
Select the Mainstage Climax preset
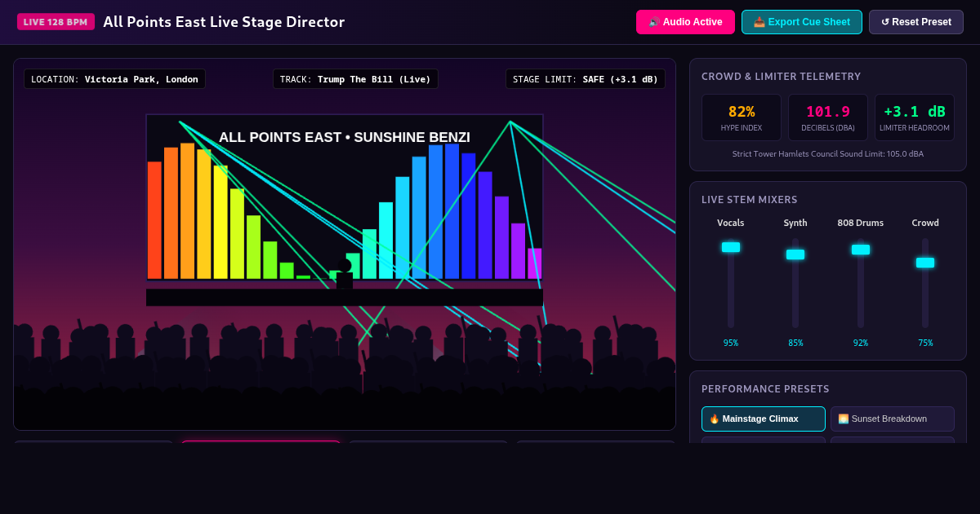click(764, 419)
